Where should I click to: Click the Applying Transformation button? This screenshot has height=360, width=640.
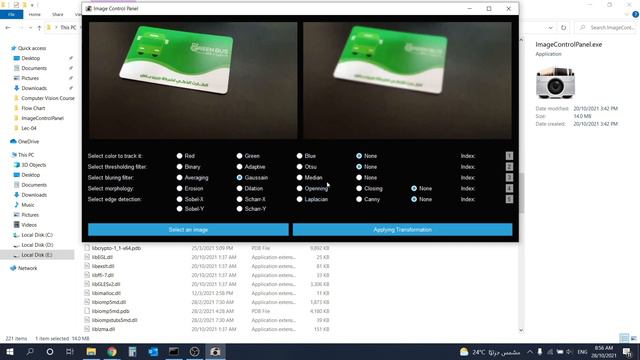click(402, 230)
